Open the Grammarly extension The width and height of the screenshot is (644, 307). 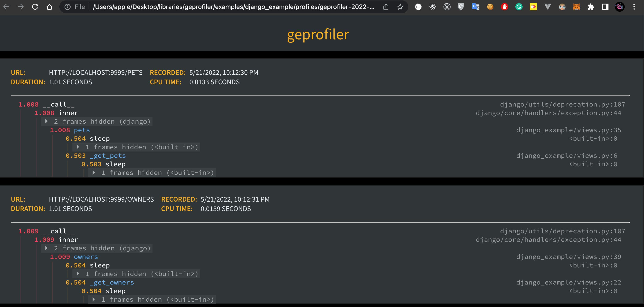pos(519,7)
